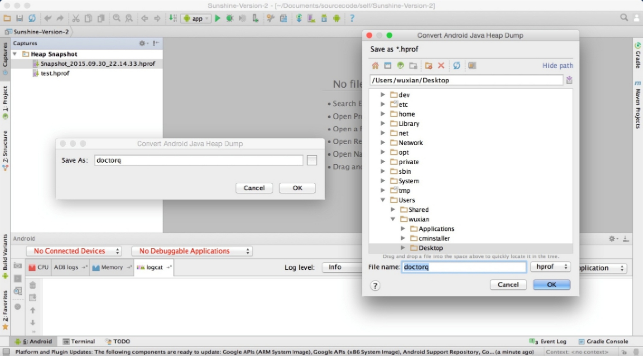
Task: Go to Home directory in file chooser
Action: pyautogui.click(x=375, y=66)
